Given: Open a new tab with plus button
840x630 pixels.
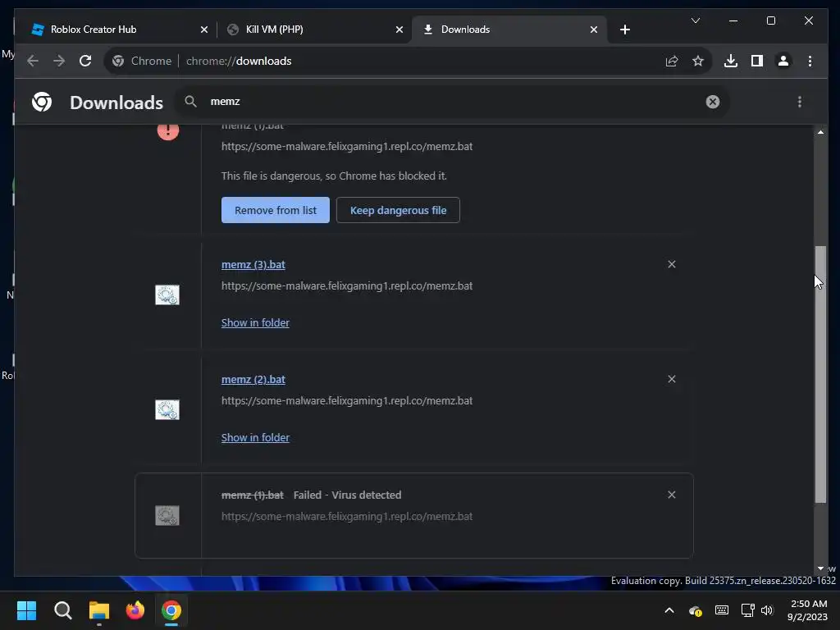Looking at the screenshot, I should coord(624,30).
